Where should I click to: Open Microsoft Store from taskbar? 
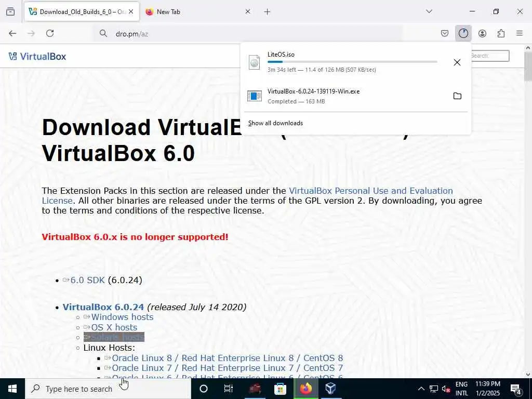(x=280, y=389)
